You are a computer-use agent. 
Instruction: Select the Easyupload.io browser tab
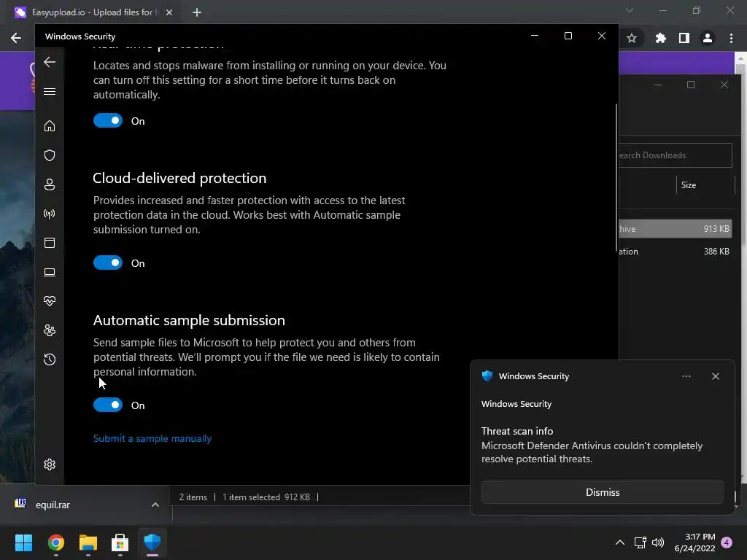[94, 12]
